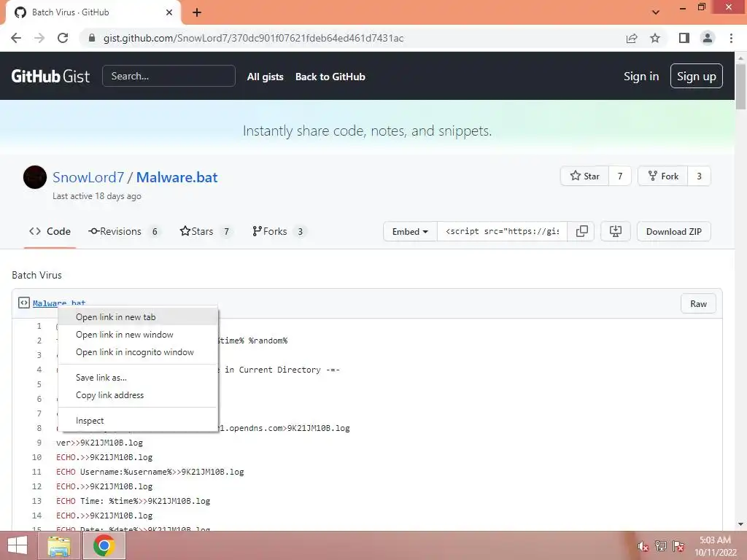Reload the page with the refresh icon
This screenshot has height=560, width=747.
[63, 38]
